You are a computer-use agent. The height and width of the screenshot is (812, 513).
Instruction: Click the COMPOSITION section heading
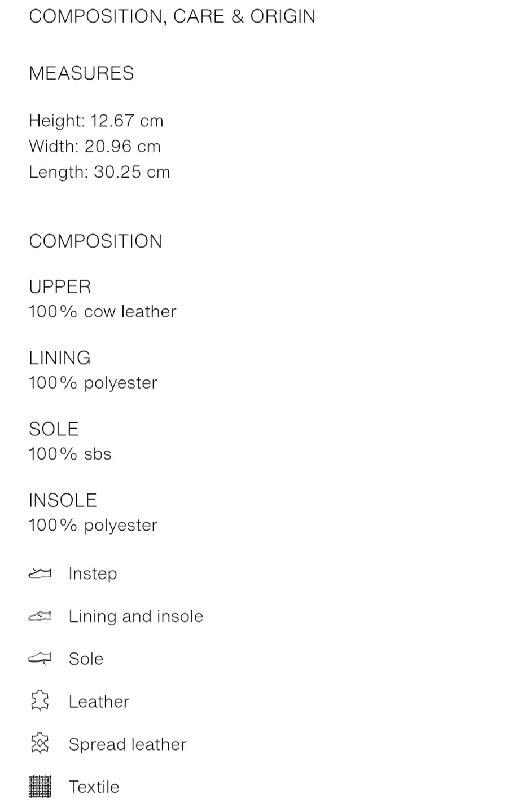click(x=95, y=241)
